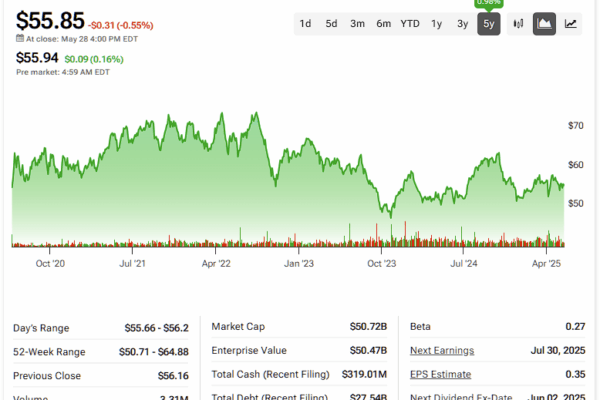This screenshot has width=600, height=400.
Task: Click the $55.94 pre-market price
Action: click(37, 58)
